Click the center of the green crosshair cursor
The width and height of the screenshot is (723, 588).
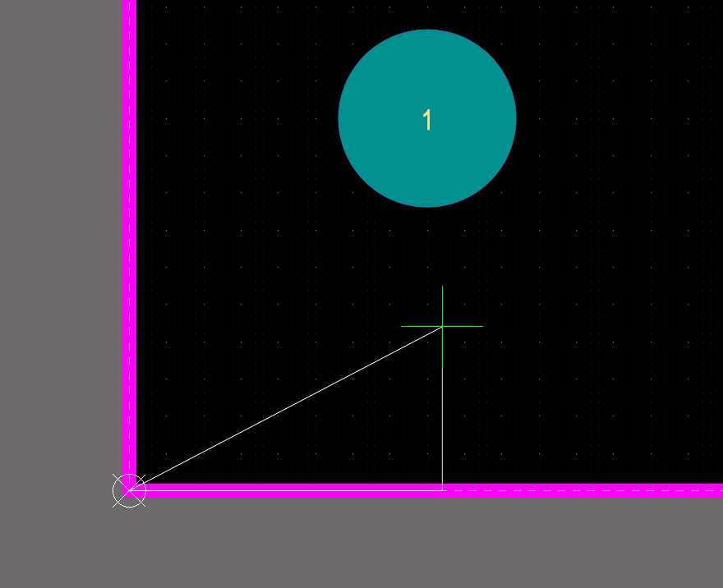click(442, 326)
